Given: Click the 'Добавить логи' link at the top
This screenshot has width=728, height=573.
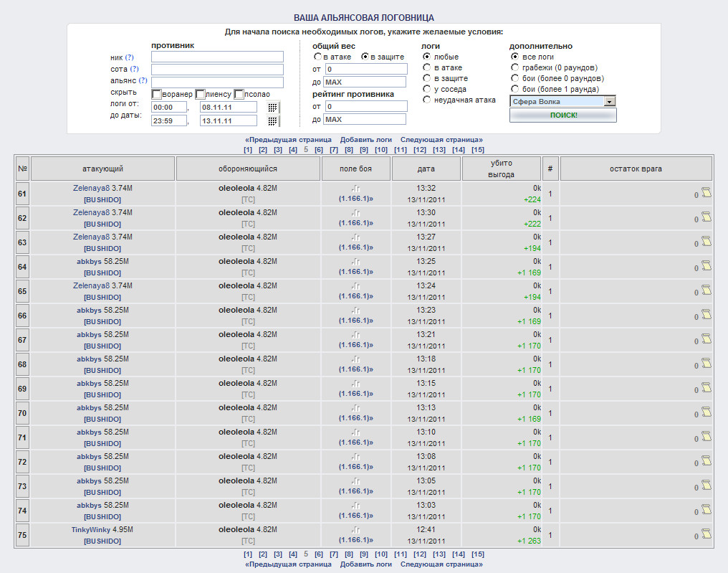Looking at the screenshot, I should click(x=365, y=140).
